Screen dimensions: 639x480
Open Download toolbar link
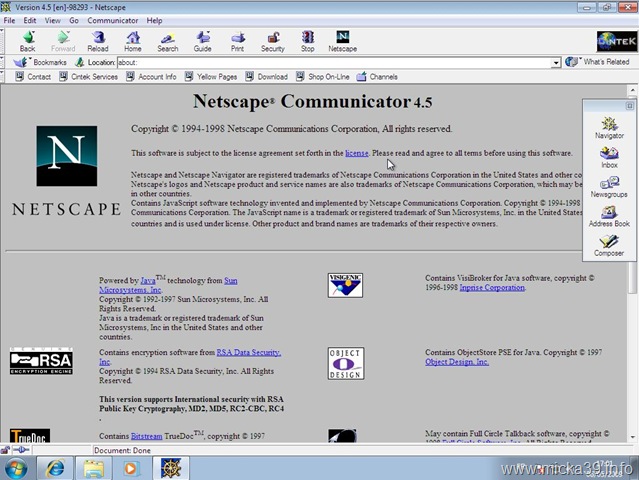click(267, 77)
